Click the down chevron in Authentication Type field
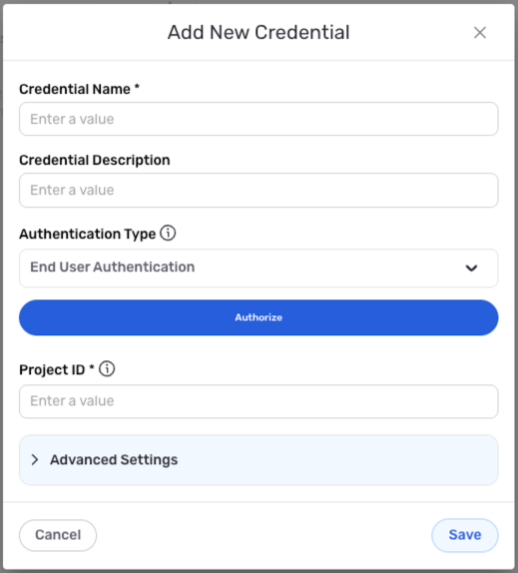The image size is (518, 573). (x=471, y=268)
